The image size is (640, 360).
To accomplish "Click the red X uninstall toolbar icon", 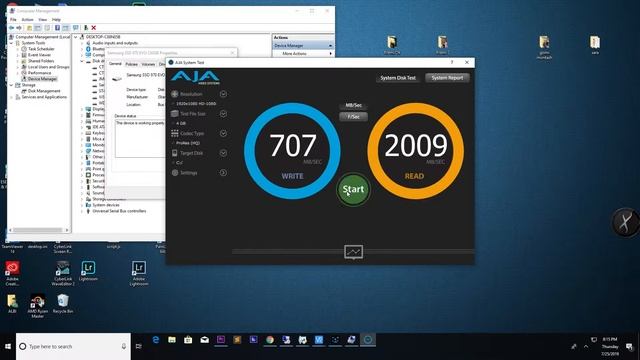I will click(93, 28).
